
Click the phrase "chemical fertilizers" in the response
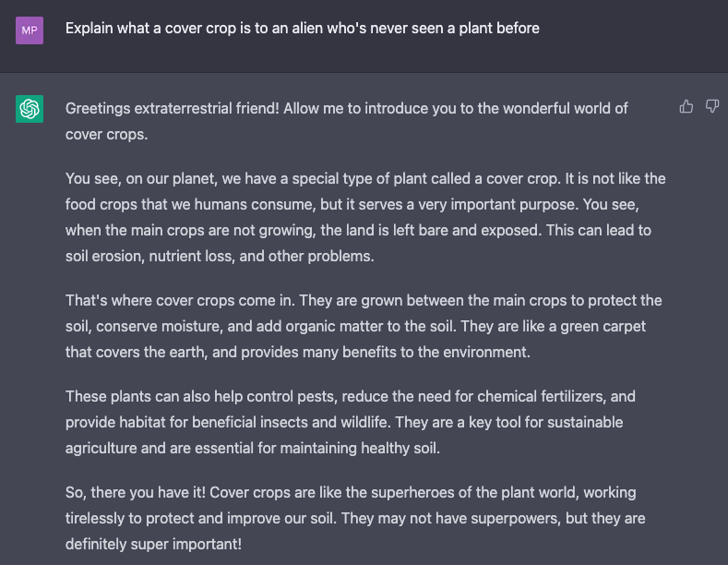pyautogui.click(x=538, y=396)
